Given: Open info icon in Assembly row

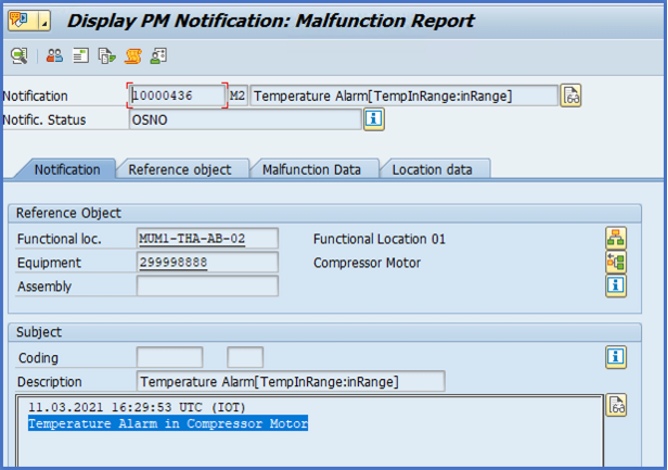Looking at the screenshot, I should click(616, 285).
